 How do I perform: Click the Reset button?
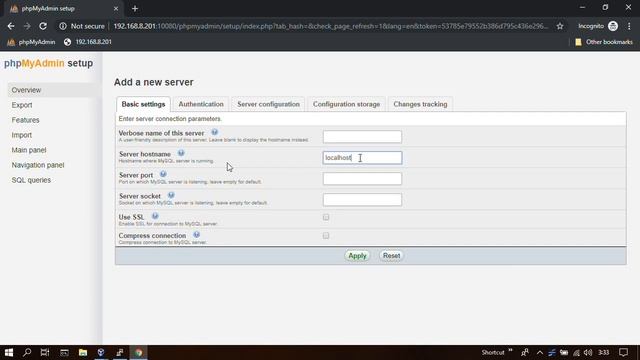coord(391,256)
